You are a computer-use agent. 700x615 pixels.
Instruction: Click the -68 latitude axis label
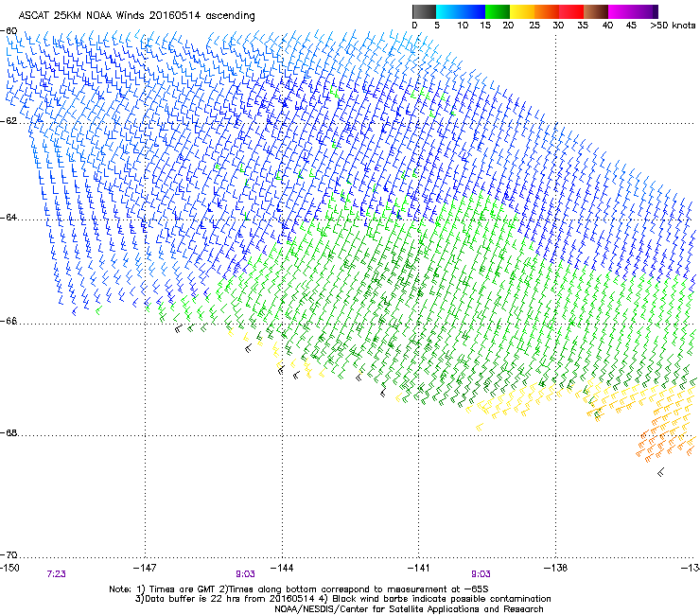tap(9, 433)
